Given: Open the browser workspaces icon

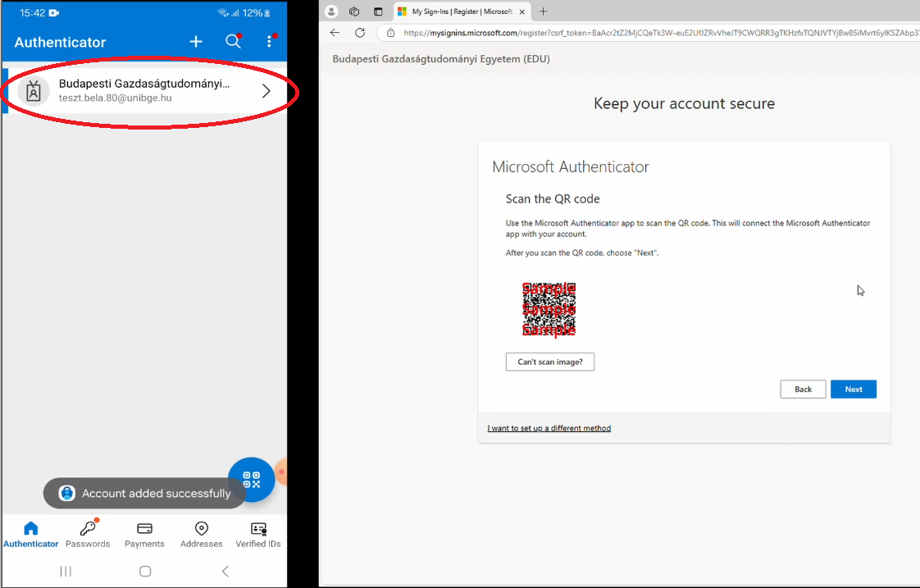Looking at the screenshot, I should (354, 11).
